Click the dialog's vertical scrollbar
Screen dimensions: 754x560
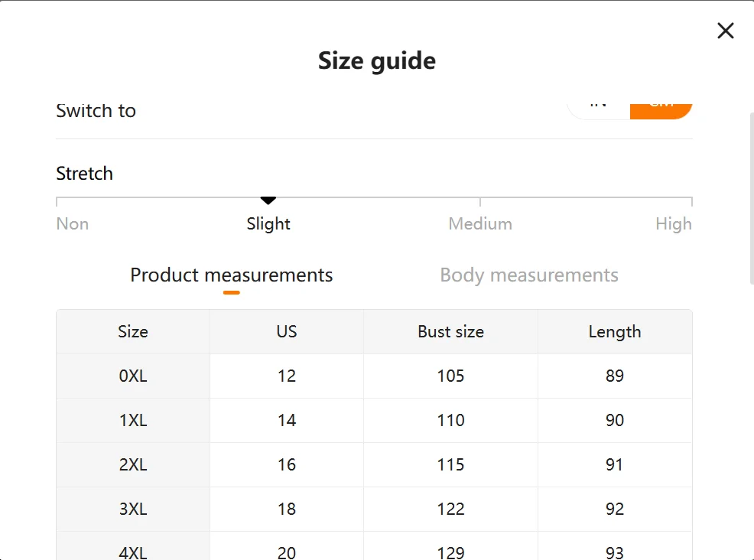750,199
